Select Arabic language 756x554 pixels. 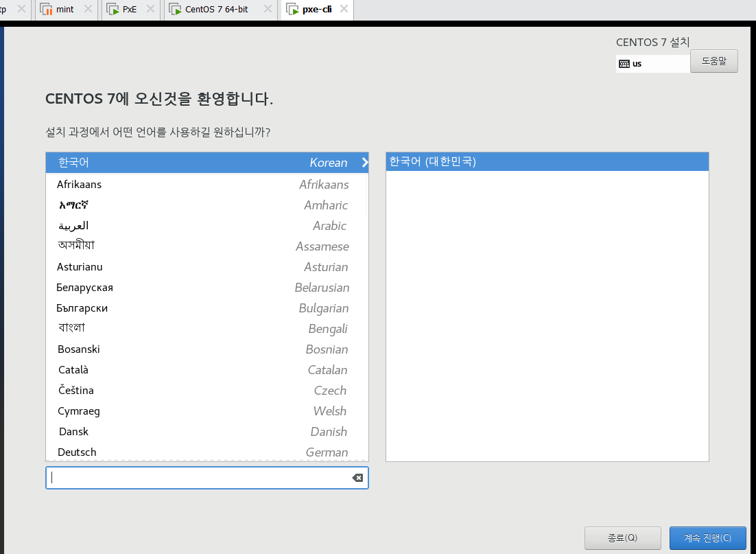click(207, 226)
